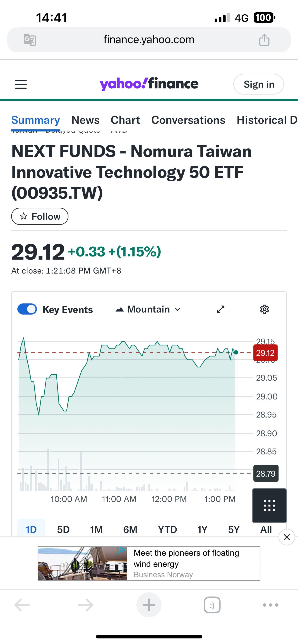Open the browser tab switcher

pyautogui.click(x=212, y=605)
